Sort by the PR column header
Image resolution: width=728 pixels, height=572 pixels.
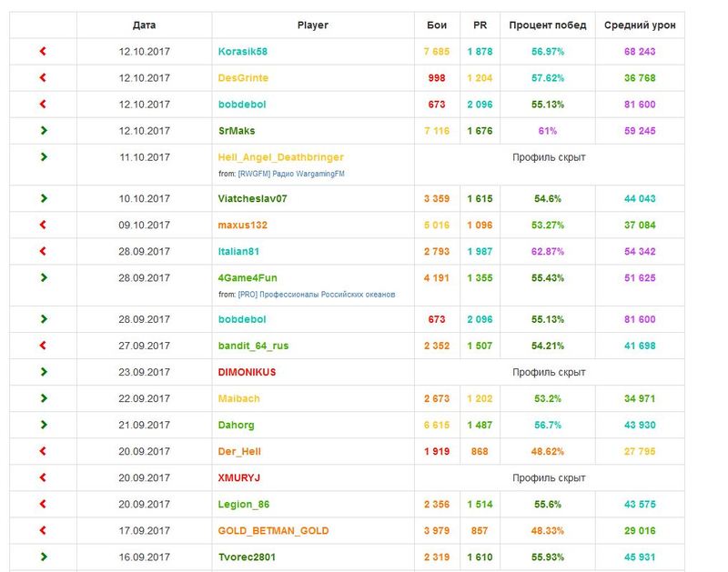pos(480,25)
